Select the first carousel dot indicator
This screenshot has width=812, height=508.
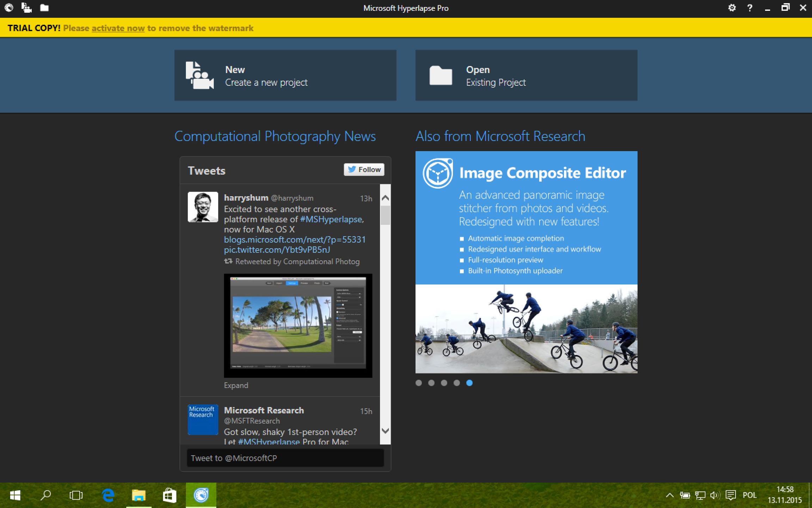419,383
